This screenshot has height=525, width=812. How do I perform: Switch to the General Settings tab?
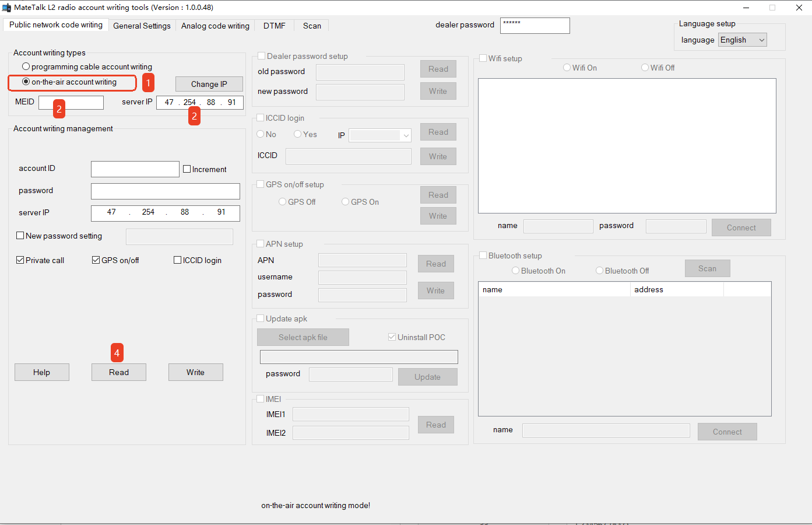point(142,26)
